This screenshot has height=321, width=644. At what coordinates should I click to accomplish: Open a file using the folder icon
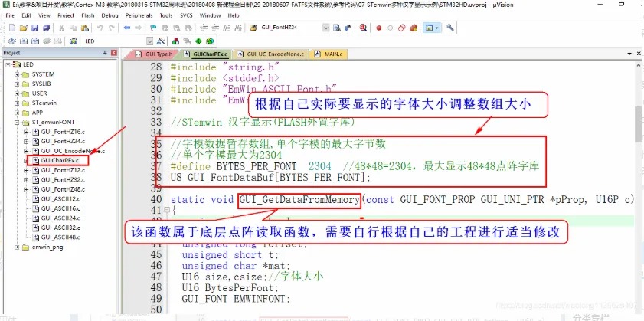(24, 28)
